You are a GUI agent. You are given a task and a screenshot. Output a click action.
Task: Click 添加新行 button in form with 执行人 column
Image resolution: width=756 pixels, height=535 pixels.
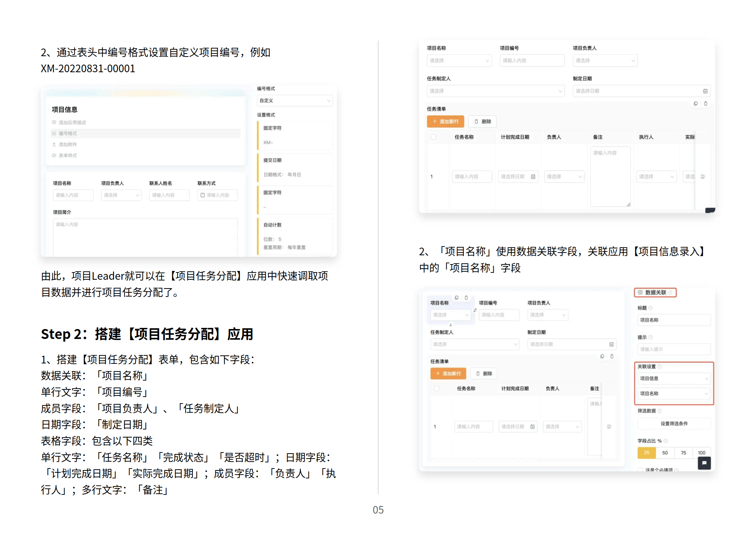tap(445, 122)
